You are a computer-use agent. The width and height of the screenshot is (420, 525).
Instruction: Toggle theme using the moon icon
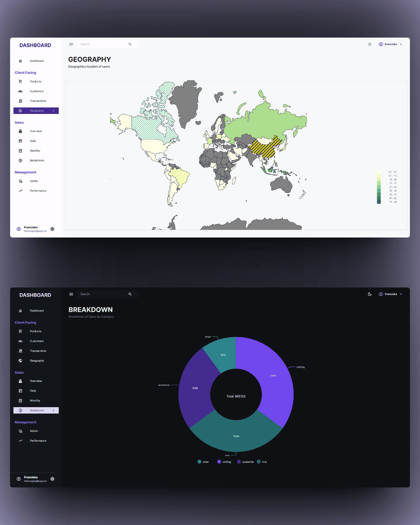point(370,294)
